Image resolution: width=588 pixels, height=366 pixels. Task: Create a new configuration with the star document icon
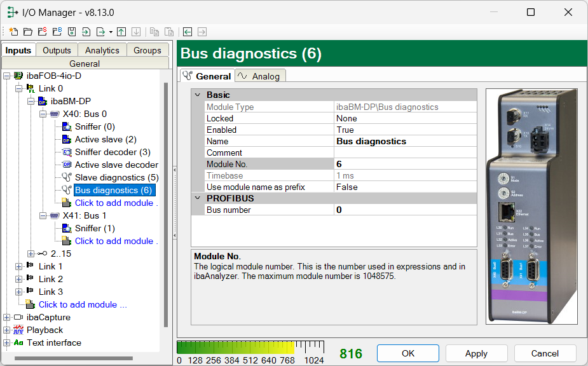point(13,32)
